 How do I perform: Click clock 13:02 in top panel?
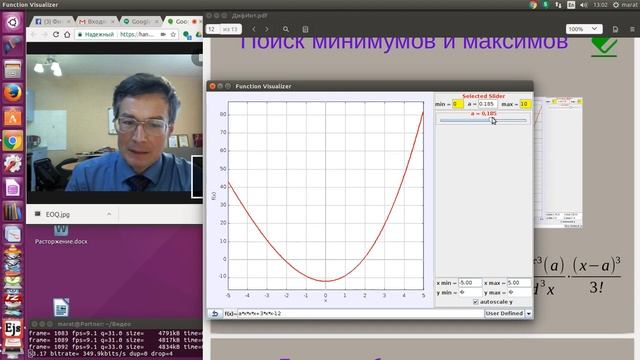[600, 5]
